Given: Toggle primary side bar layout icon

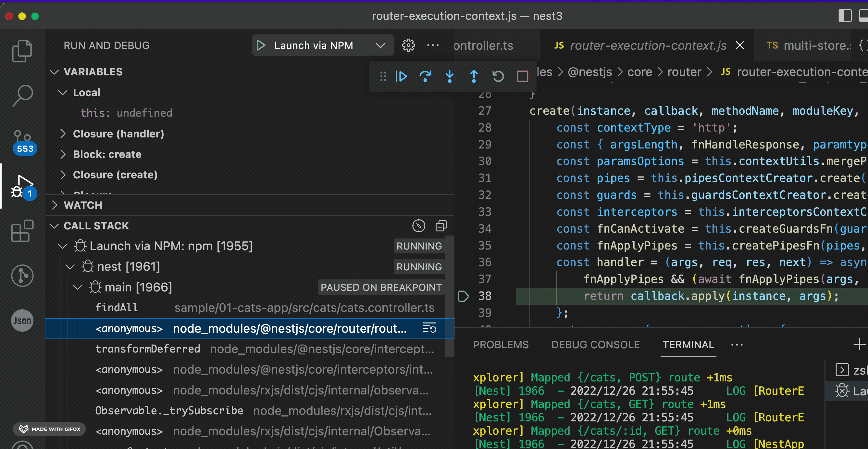Looking at the screenshot, I should [x=845, y=16].
